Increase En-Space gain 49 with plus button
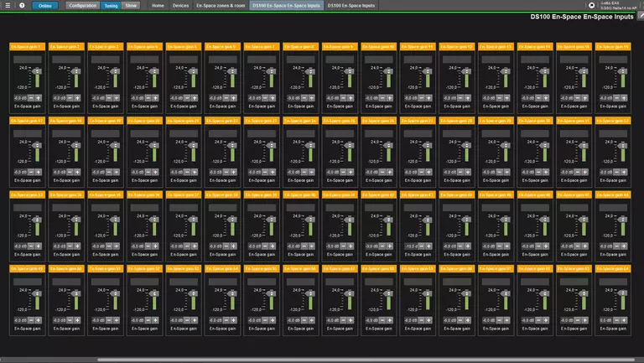This screenshot has width=644, height=363. tap(39, 320)
